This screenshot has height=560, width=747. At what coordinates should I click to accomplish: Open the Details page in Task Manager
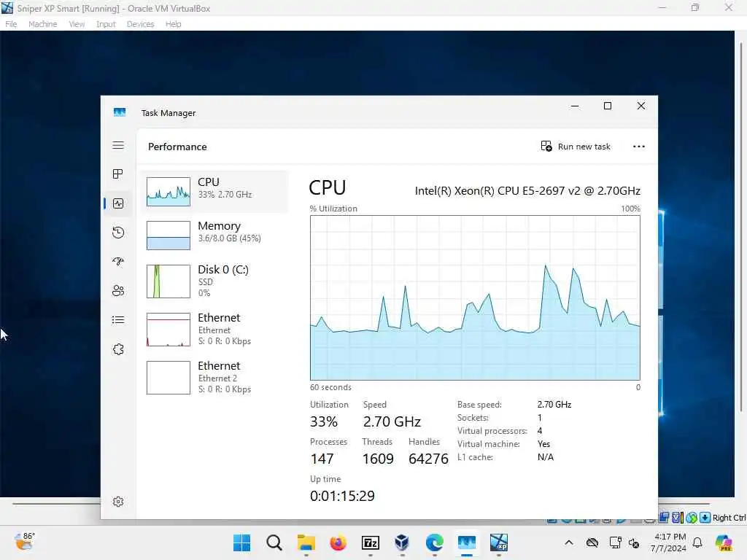[118, 319]
